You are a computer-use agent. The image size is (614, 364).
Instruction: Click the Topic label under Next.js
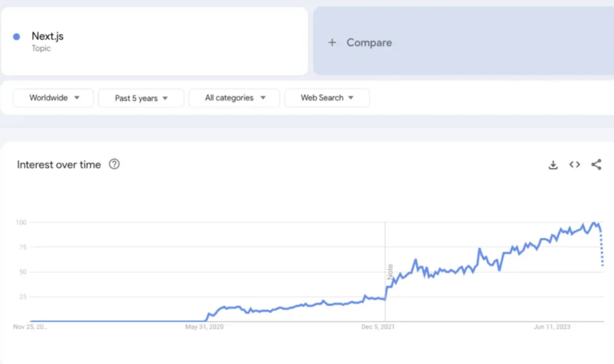41,48
